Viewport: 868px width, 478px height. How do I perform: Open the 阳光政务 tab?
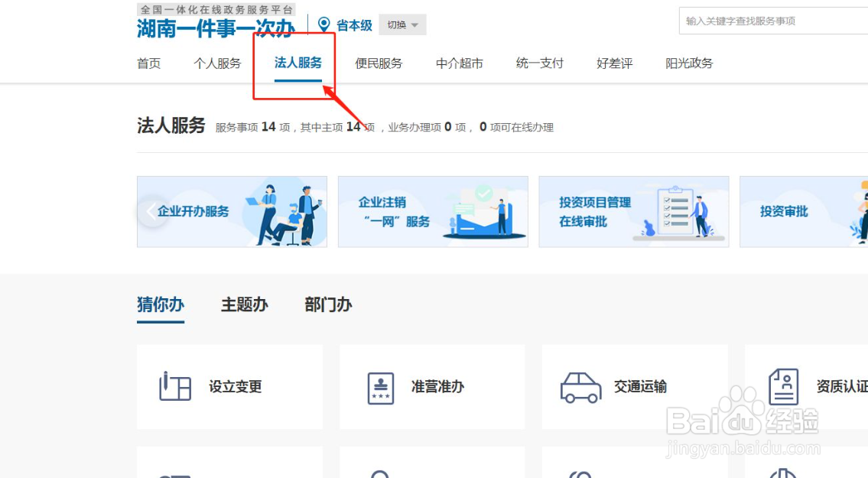click(x=689, y=63)
